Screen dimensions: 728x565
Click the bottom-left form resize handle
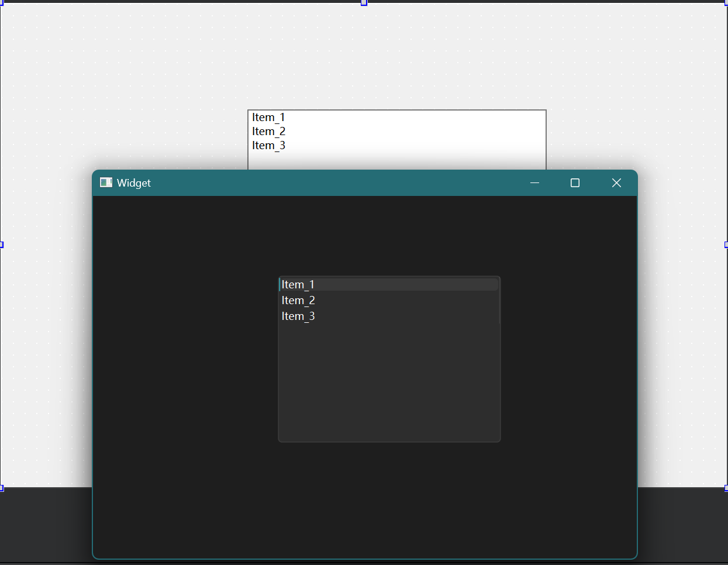[1, 488]
